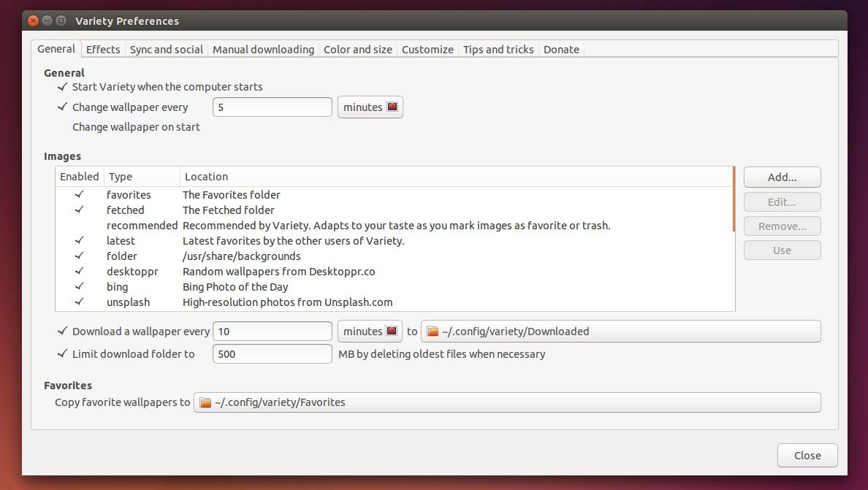Click the orange window close icon
Viewport: 868px width, 490px height.
point(34,20)
